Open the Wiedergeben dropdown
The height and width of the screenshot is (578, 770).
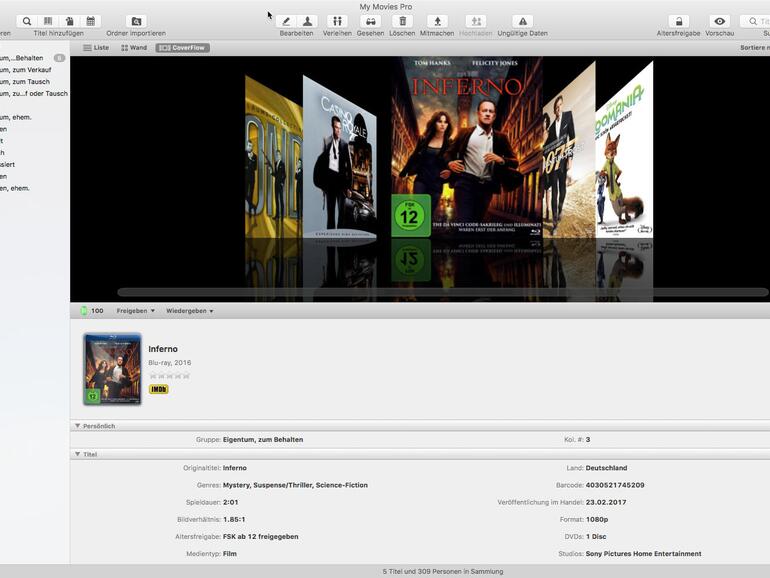tap(189, 311)
